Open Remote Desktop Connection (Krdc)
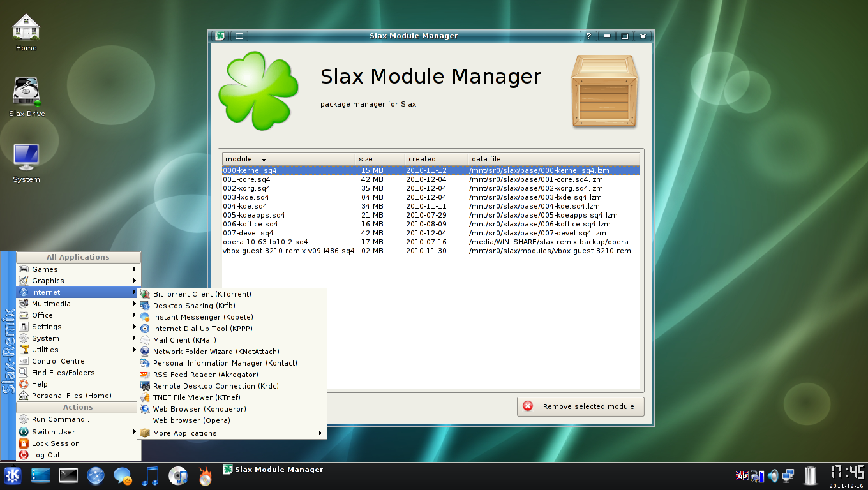Screen dimensions: 868x490 pyautogui.click(x=232, y=386)
